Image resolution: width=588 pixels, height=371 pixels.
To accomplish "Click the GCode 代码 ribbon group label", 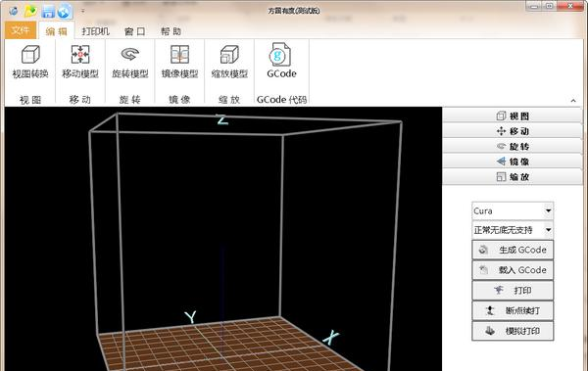I will coord(281,100).
